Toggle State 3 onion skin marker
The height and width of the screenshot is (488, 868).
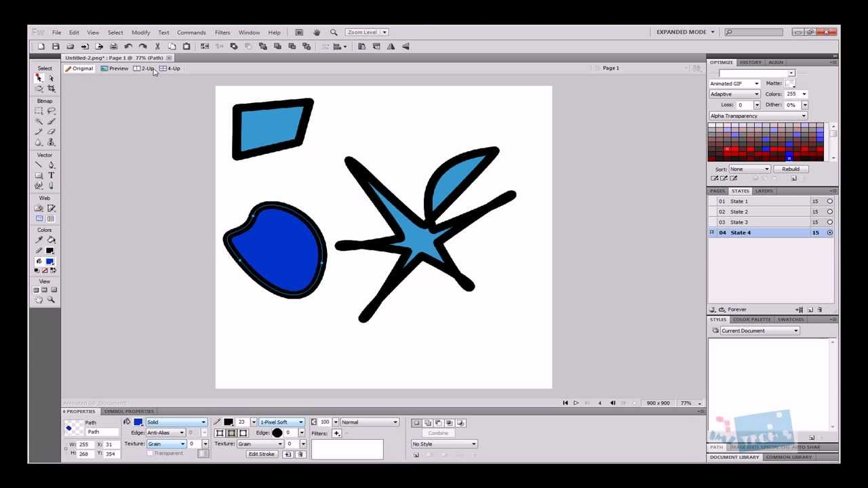pyautogui.click(x=713, y=222)
